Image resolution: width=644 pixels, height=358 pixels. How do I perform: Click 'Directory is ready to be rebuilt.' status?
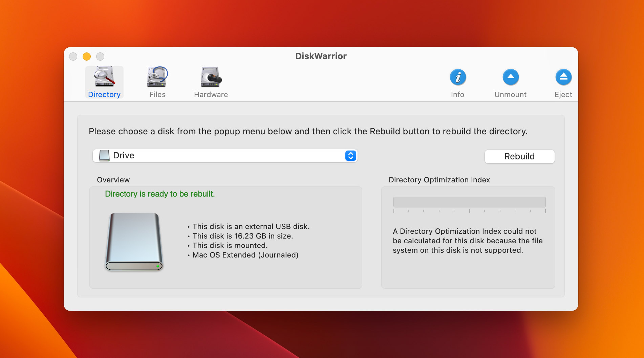click(160, 194)
